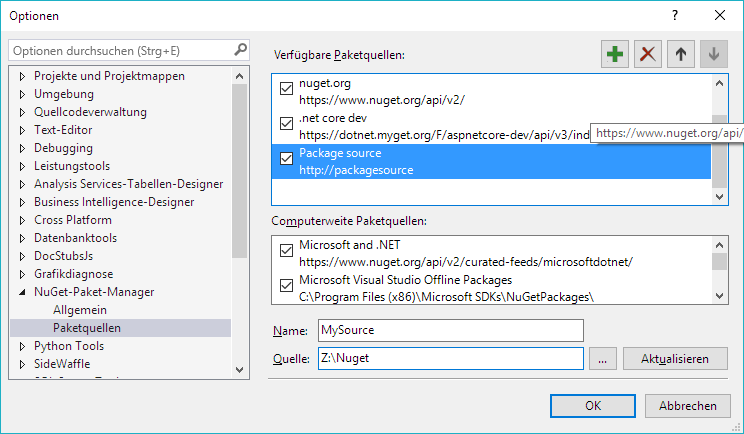
Task: Click the Aktualisieren button
Action: coord(675,359)
